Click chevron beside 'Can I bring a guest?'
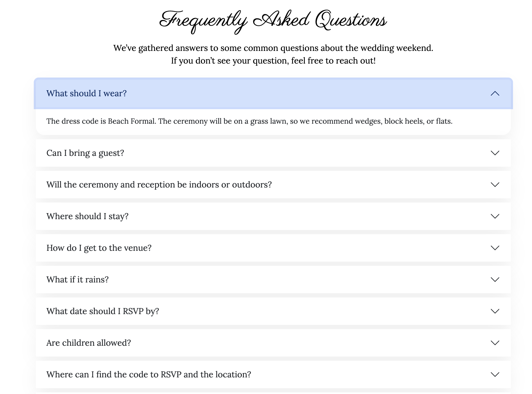Image resolution: width=532 pixels, height=394 pixels. tap(495, 153)
